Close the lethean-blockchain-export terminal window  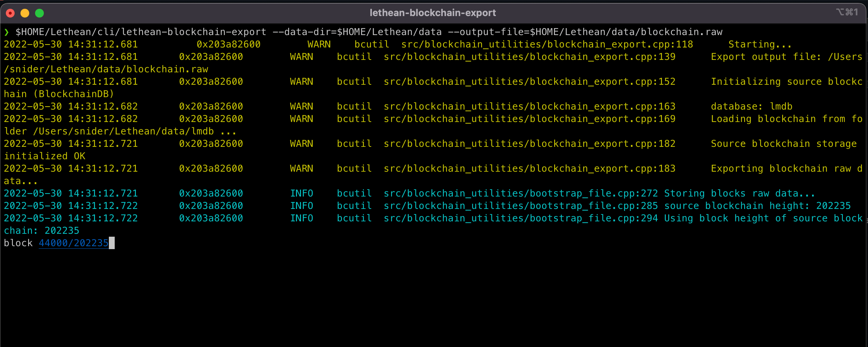11,14
